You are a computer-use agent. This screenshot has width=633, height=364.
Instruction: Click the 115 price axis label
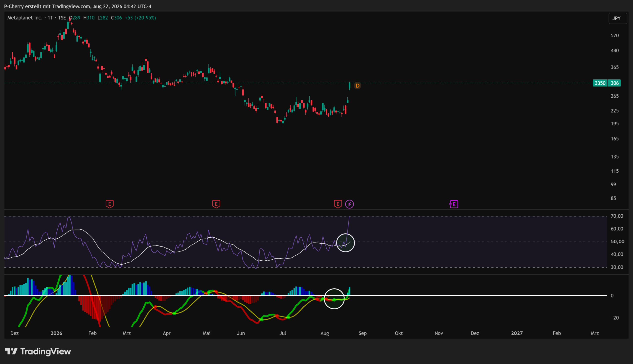tap(615, 171)
